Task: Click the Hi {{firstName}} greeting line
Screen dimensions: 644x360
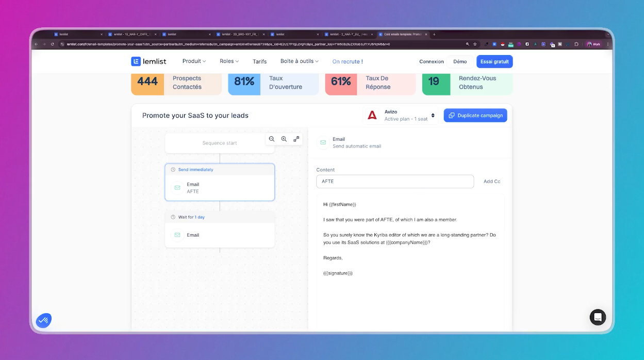Action: [340, 205]
